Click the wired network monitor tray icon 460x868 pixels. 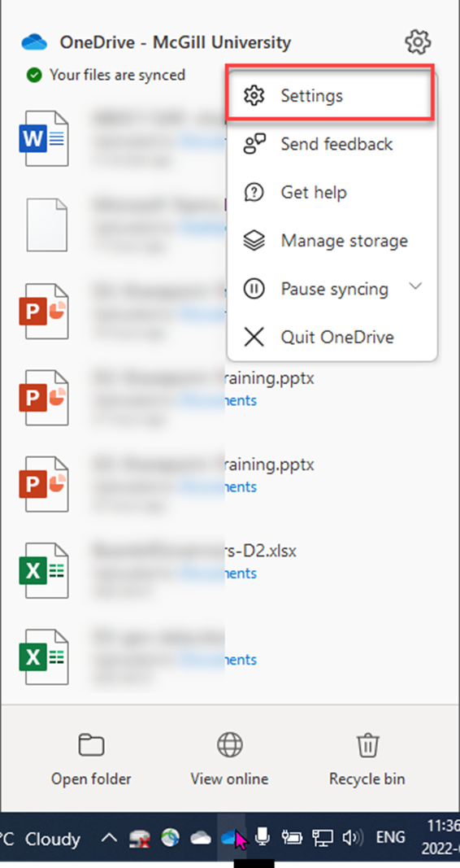coord(322,838)
